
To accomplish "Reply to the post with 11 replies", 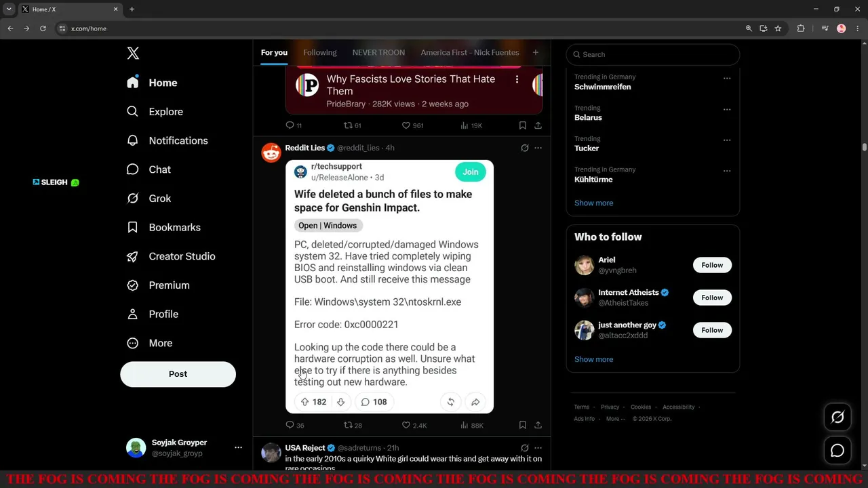I will tap(293, 125).
